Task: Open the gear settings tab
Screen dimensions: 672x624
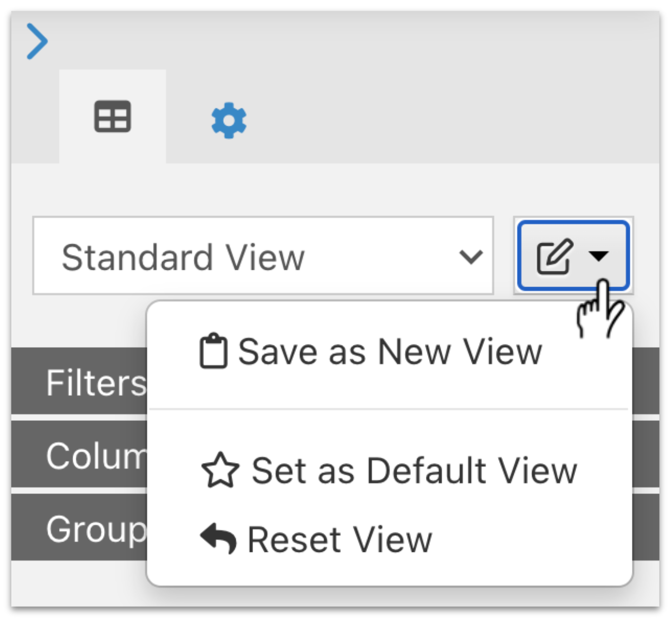Action: [228, 120]
